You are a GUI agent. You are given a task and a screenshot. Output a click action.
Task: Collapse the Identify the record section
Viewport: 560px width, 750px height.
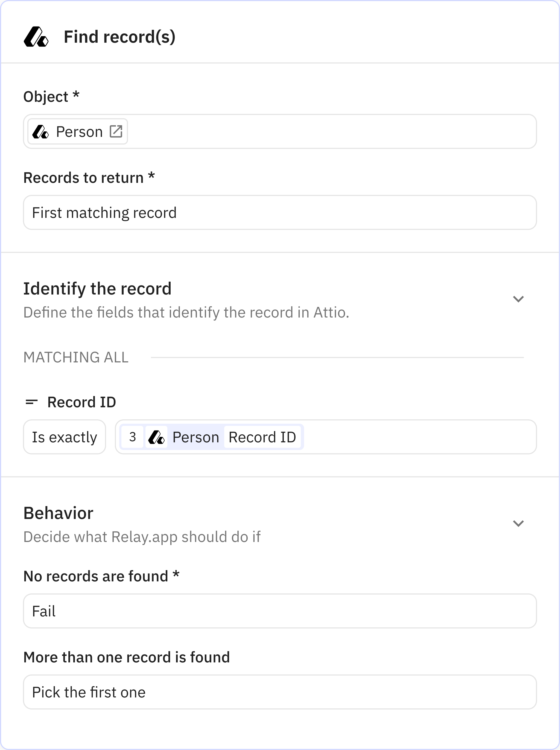click(x=518, y=299)
